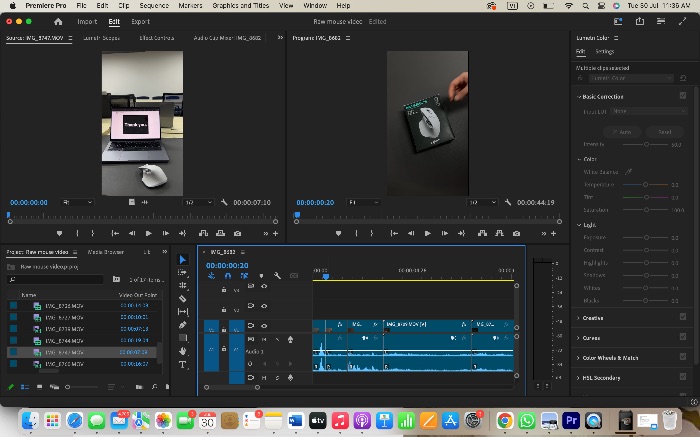Toggle Basic Correction checkbox
This screenshot has width=700, height=437.
683,96
